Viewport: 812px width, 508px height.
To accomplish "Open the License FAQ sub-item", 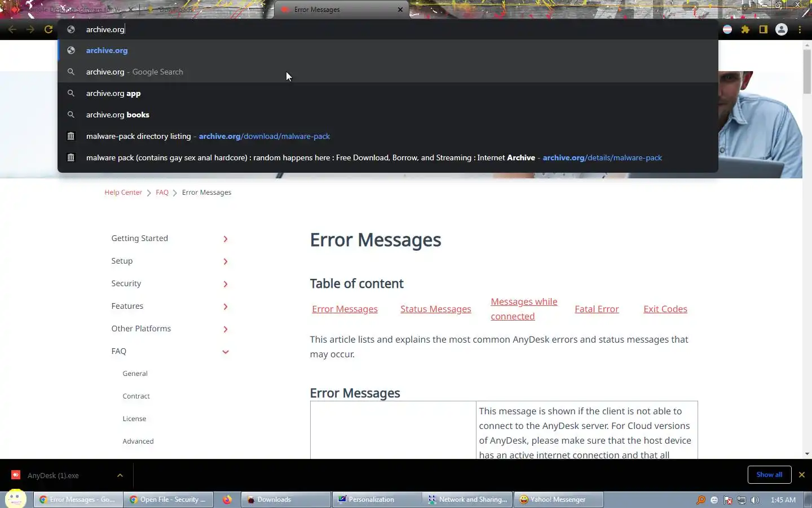I will point(134,419).
